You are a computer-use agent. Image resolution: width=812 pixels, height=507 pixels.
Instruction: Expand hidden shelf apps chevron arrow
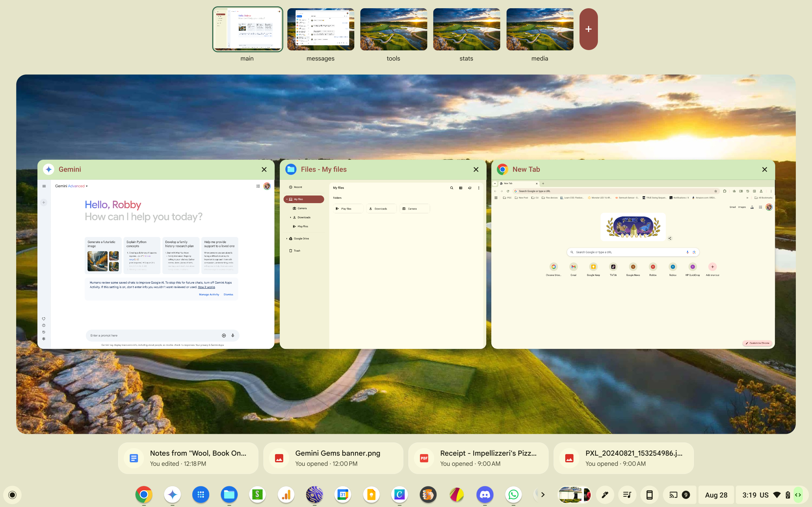coord(543,495)
